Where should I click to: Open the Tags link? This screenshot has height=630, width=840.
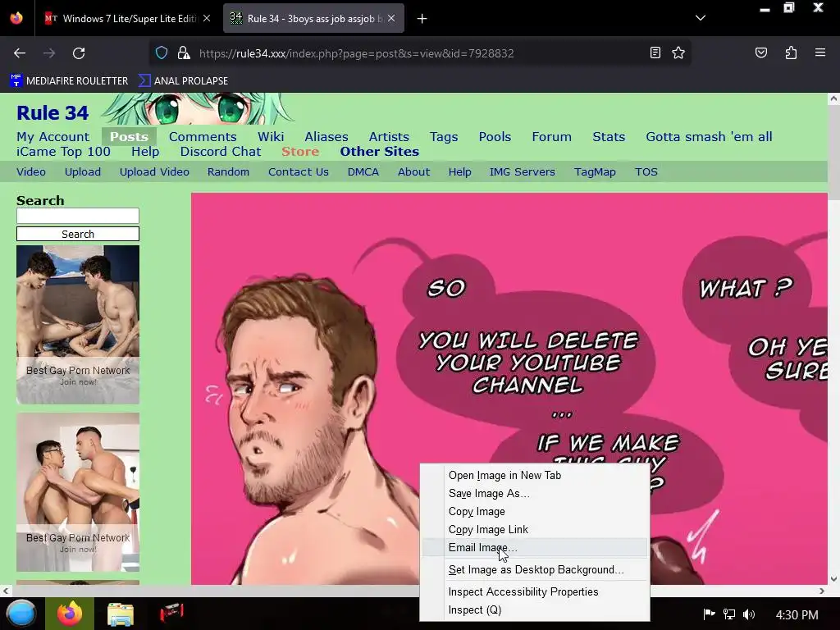click(444, 137)
